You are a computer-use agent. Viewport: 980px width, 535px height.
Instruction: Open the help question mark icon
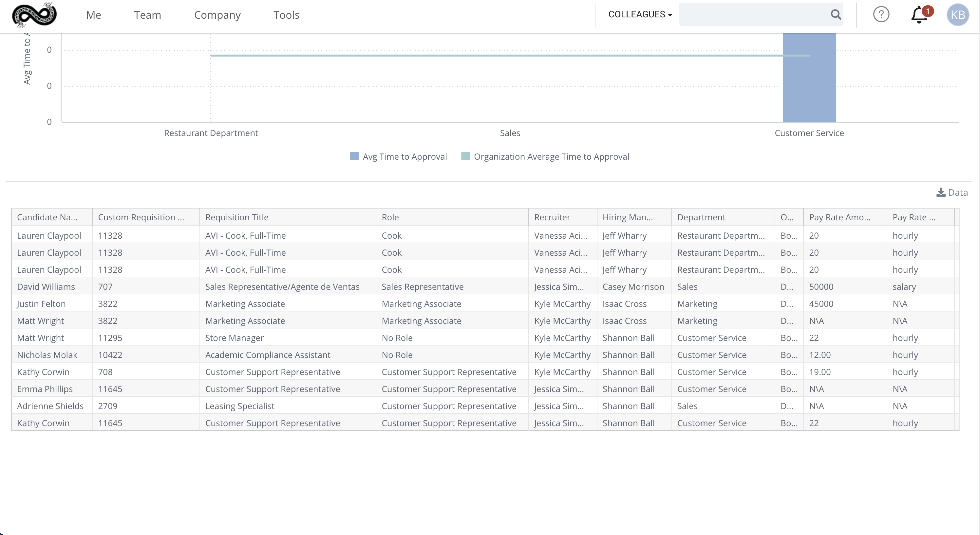pos(881,14)
